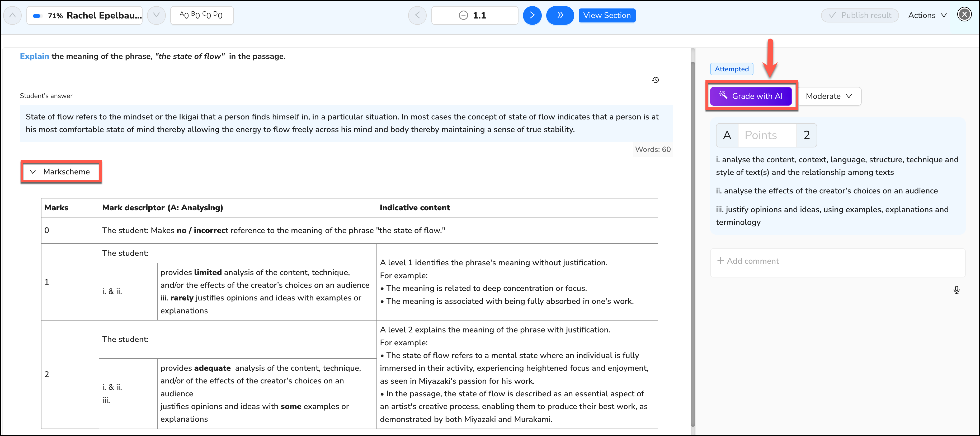Click the Add comment input field

point(799,261)
